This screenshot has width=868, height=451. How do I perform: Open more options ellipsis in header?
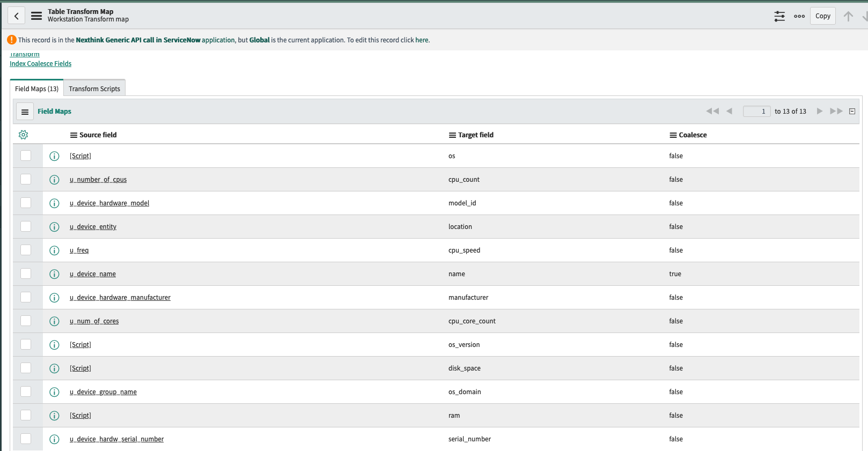point(799,16)
